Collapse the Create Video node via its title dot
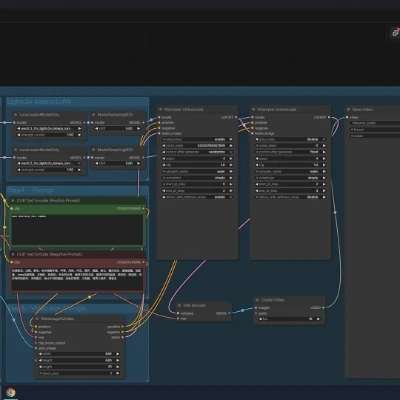 pos(257,300)
